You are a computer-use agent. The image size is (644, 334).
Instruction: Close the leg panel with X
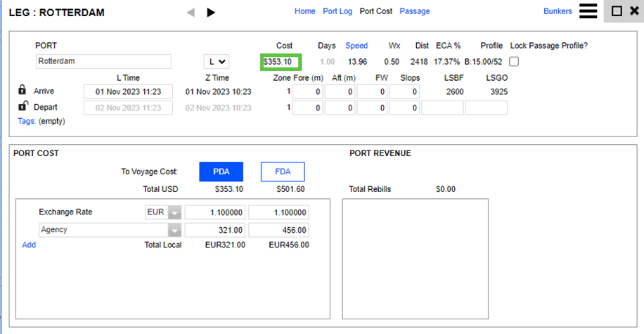(633, 11)
